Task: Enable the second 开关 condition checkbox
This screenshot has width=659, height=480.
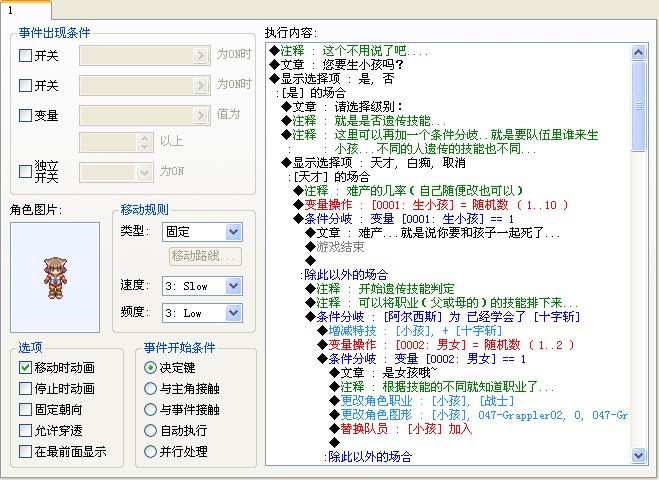Action: click(26, 85)
